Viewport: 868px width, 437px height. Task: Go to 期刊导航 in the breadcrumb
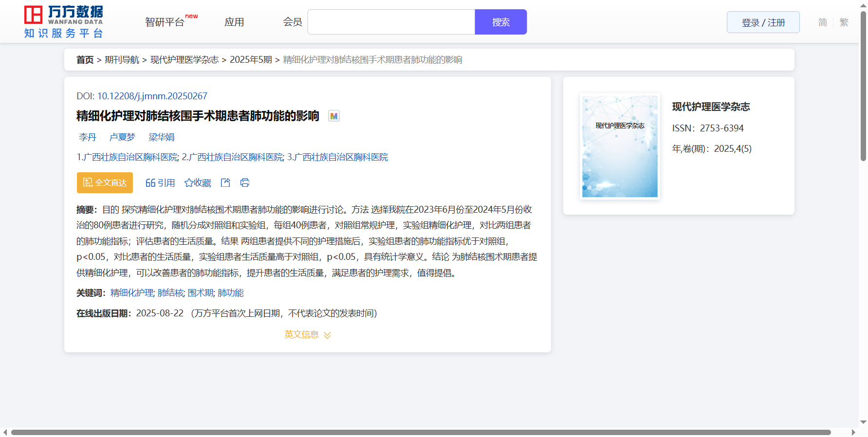tap(122, 60)
